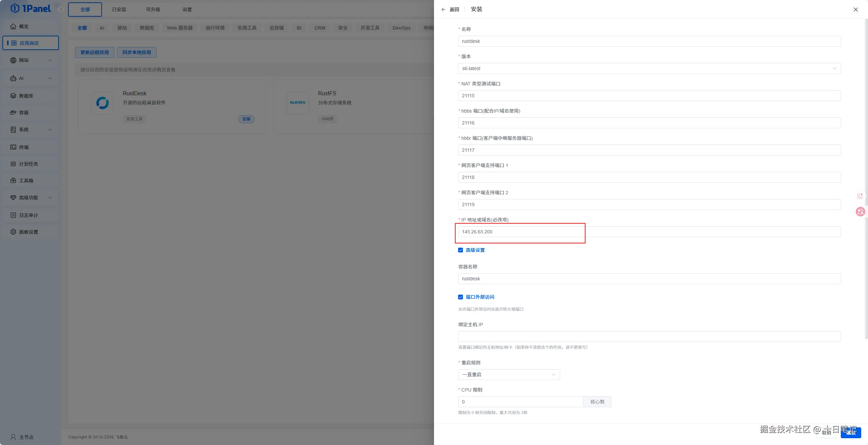Click the 更新远程应用 button
This screenshot has width=868, height=445.
(95, 52)
